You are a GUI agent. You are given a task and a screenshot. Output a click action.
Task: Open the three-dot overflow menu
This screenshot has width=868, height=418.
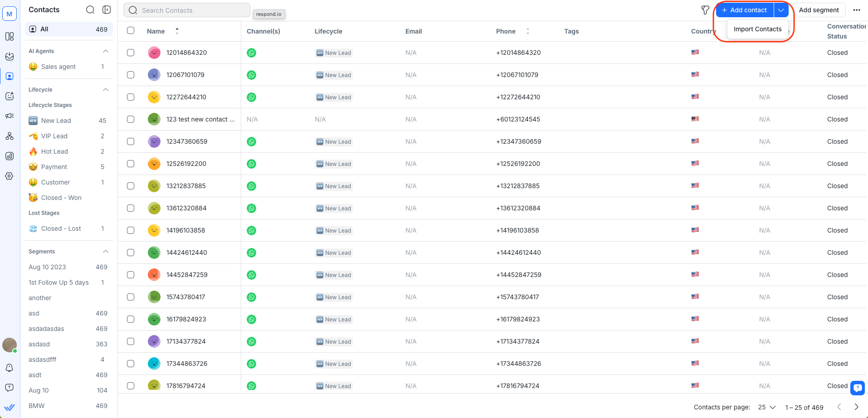[857, 10]
